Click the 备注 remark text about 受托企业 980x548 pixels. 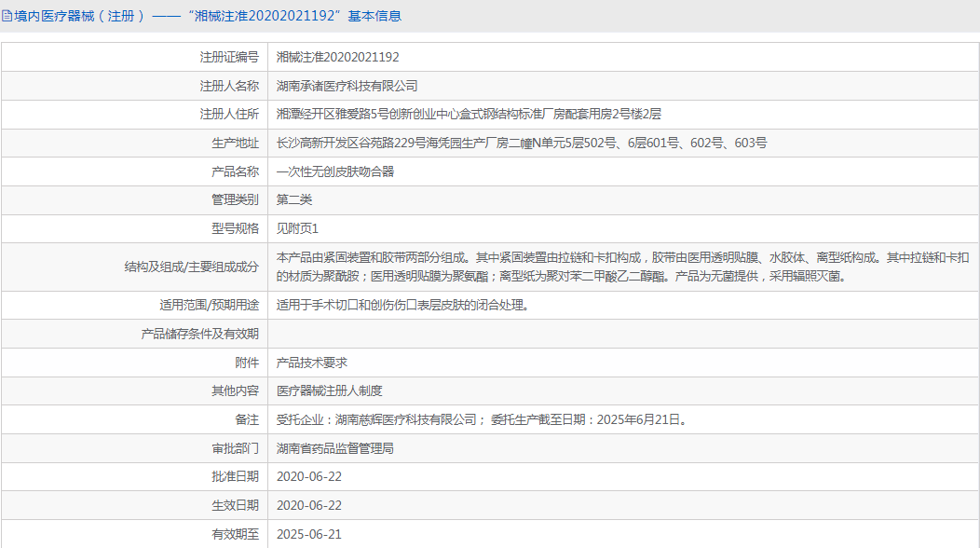point(482,419)
